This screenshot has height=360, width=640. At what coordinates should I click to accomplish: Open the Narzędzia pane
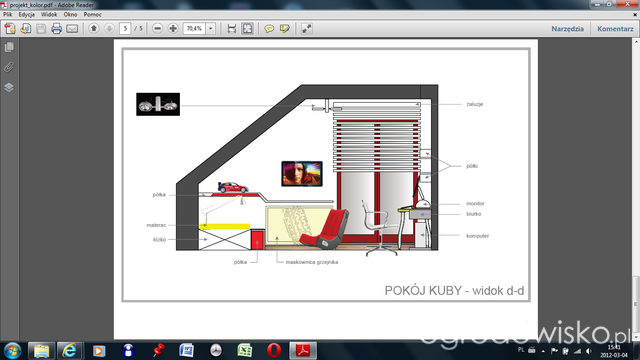pos(567,29)
